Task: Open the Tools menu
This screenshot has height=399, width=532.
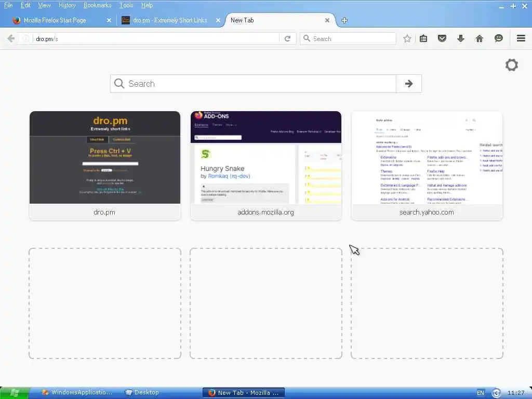Action: (x=126, y=5)
